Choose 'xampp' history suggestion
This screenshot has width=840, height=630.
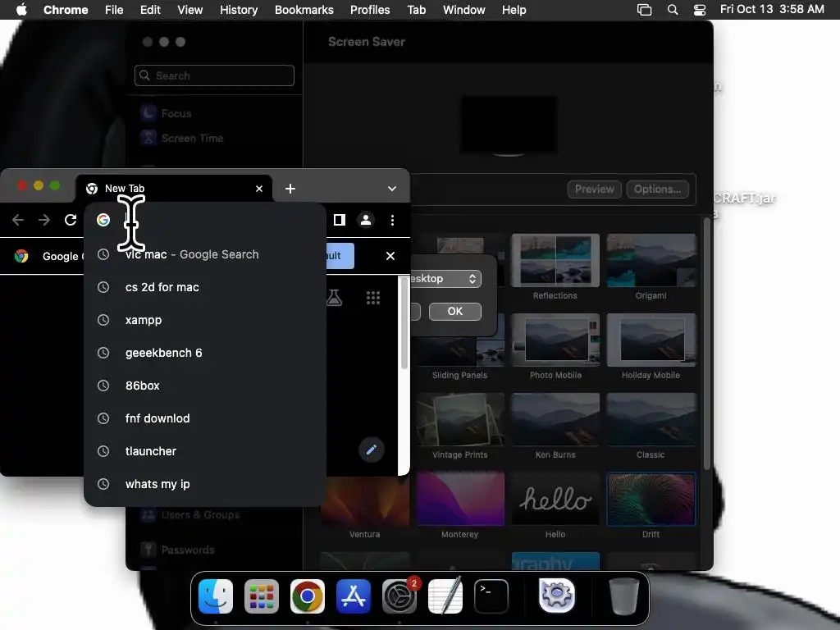click(205, 320)
